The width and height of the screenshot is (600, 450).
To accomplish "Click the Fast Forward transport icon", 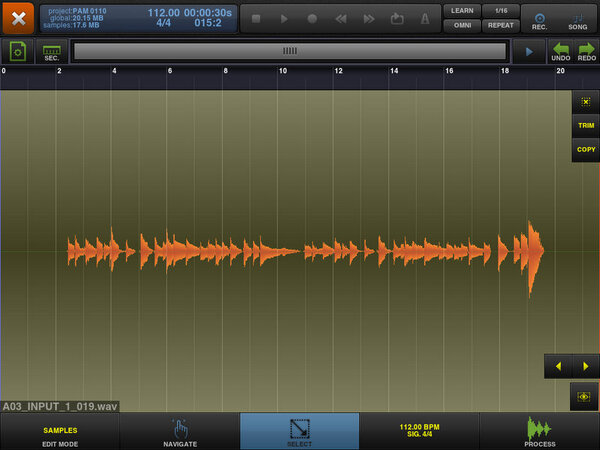I will pos(369,18).
